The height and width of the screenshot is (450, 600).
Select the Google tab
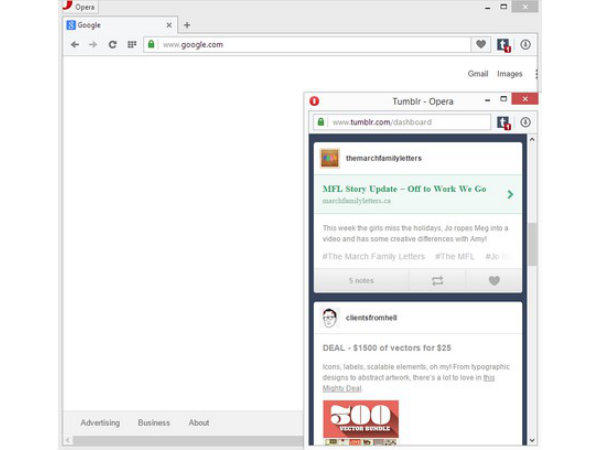click(x=119, y=25)
